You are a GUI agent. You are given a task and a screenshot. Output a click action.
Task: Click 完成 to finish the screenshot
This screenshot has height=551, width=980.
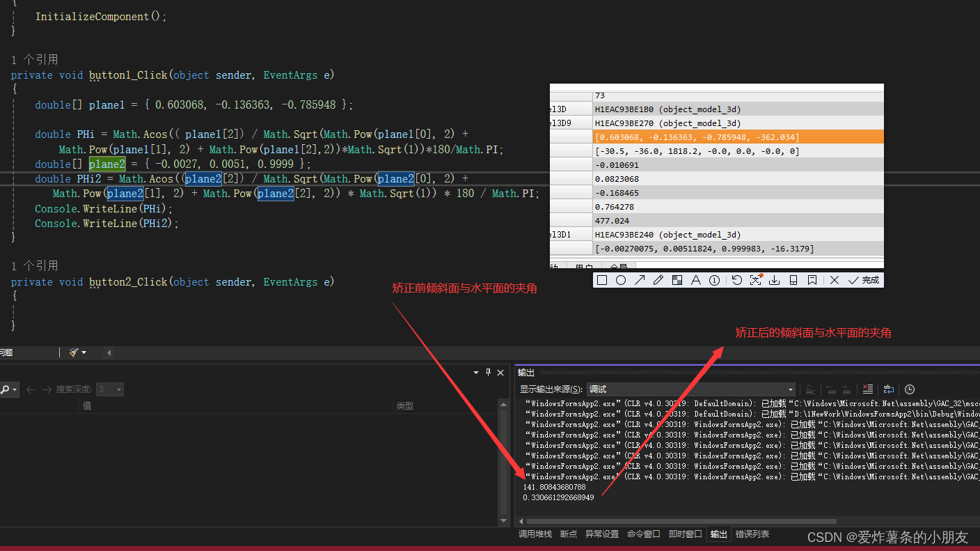(x=864, y=280)
